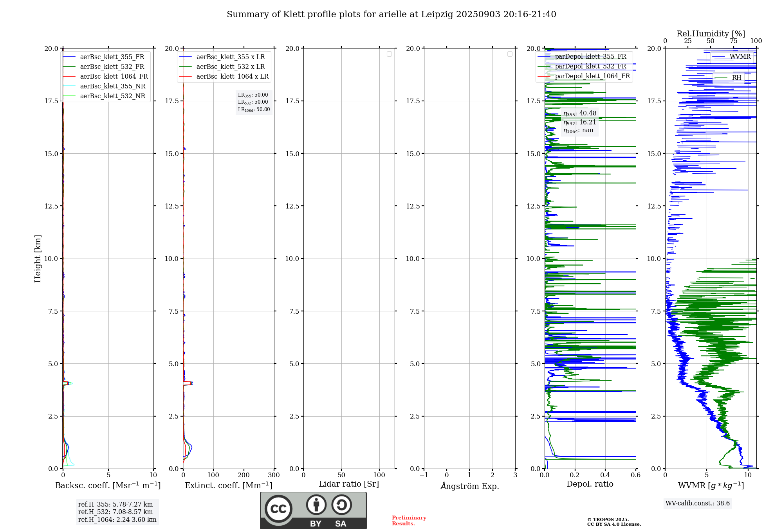Click the blue WVMR legend line marker
The width and height of the screenshot is (783, 532).
click(718, 57)
